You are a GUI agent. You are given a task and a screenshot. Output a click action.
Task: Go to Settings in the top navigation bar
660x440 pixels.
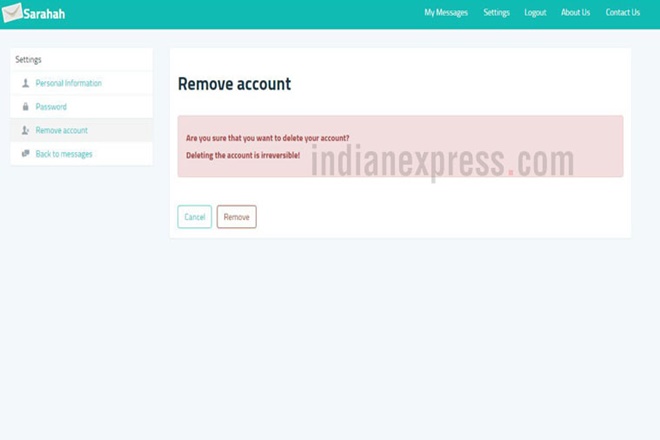coord(496,13)
